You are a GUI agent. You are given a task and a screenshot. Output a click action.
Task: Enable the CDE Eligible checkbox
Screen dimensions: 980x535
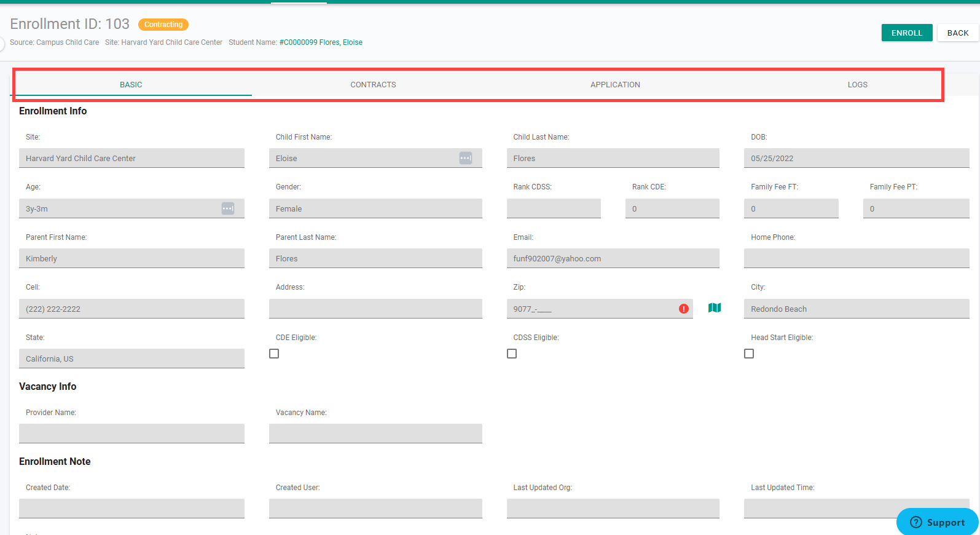(274, 354)
